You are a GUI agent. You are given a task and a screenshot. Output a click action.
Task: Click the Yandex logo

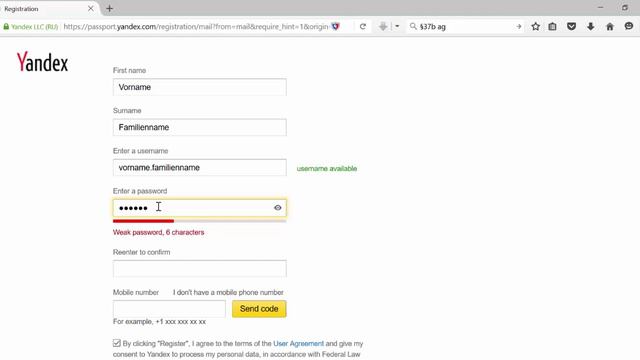point(42,62)
